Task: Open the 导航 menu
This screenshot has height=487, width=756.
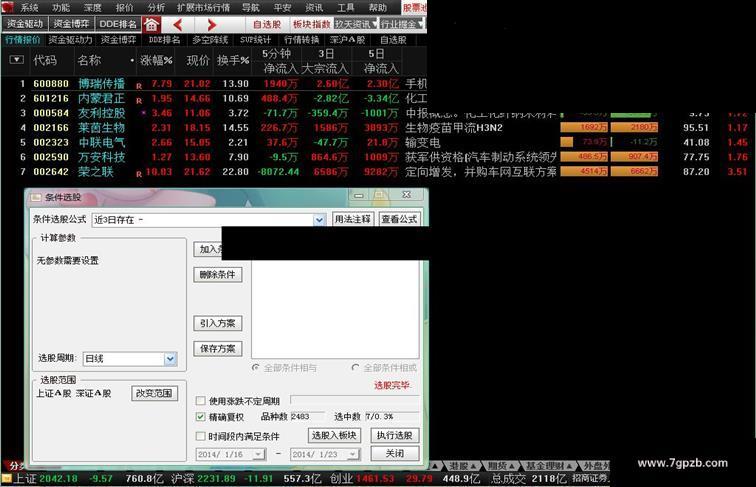Action: pyautogui.click(x=251, y=8)
